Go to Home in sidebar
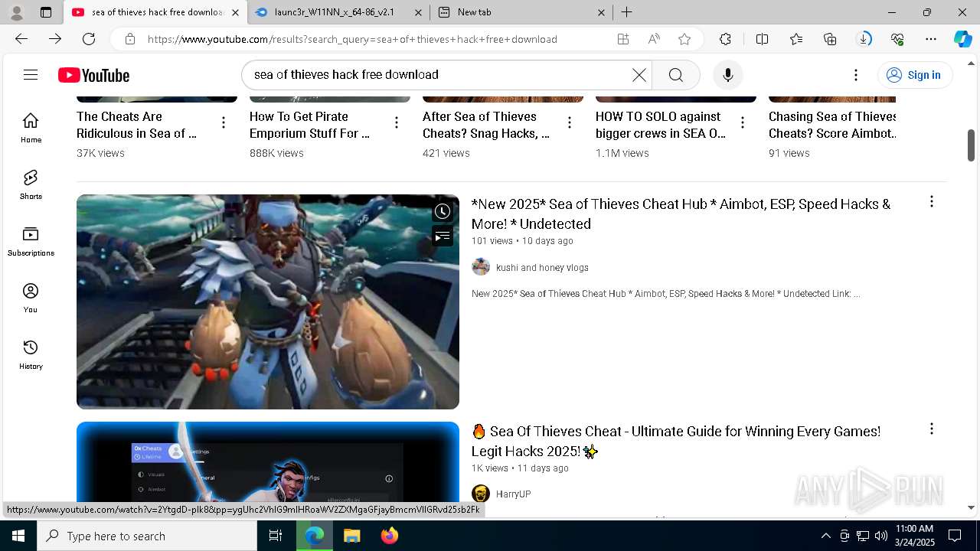Viewport: 980px width, 551px height. pyautogui.click(x=31, y=128)
